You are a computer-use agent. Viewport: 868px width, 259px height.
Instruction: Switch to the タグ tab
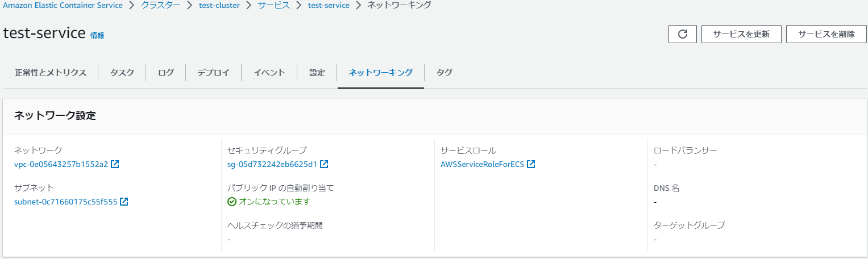point(445,73)
